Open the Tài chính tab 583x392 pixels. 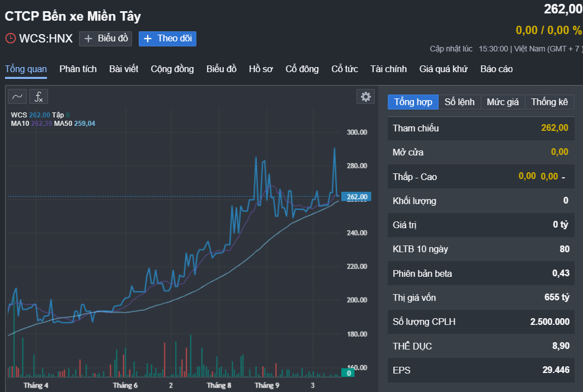388,69
